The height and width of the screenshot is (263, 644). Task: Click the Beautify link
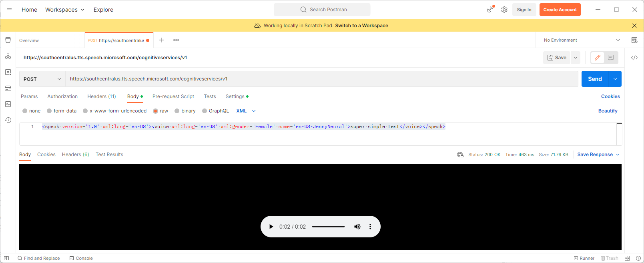pos(608,111)
